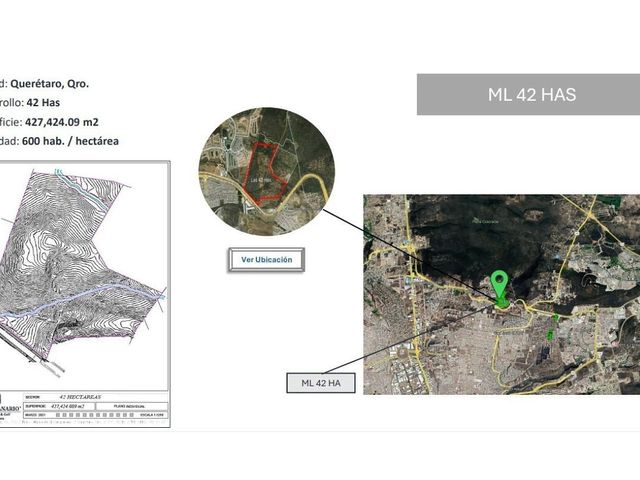The width and height of the screenshot is (640, 480).
Task: Open the circular aerial thumbnail of the property
Action: [267, 171]
